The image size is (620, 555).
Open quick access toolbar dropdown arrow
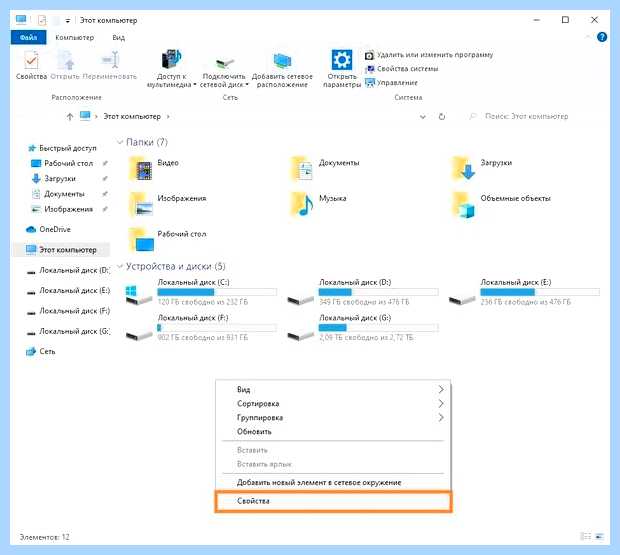[68, 20]
